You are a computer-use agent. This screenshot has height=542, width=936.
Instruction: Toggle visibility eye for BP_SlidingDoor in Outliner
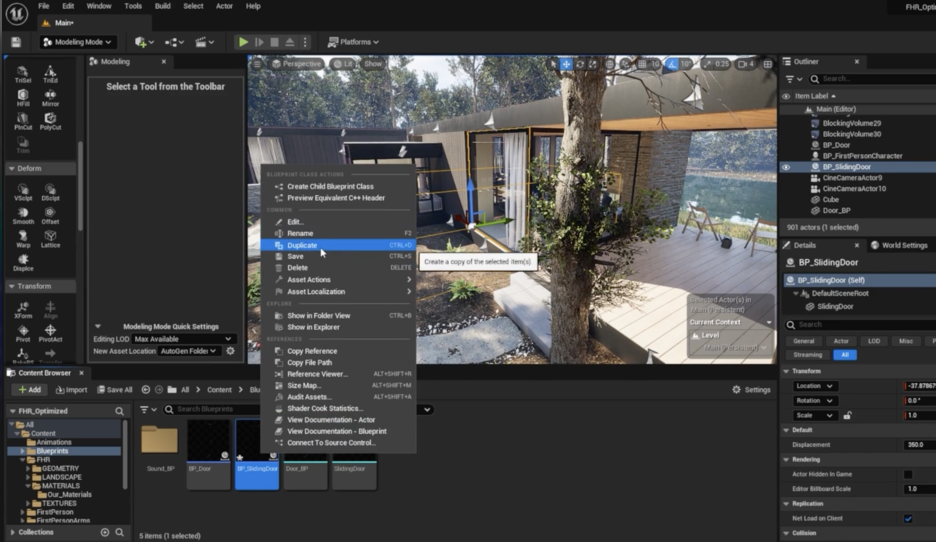786,167
